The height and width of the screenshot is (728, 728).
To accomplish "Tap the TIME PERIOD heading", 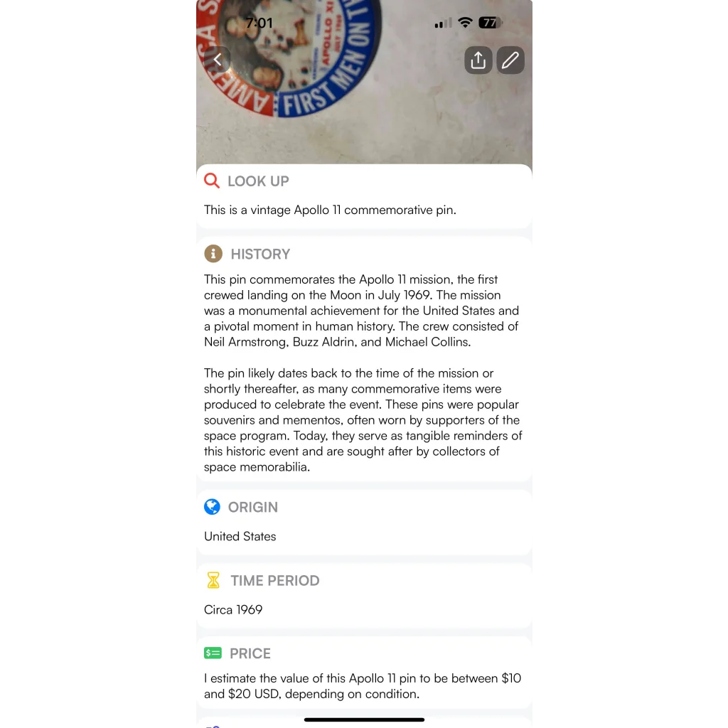I will tap(275, 580).
